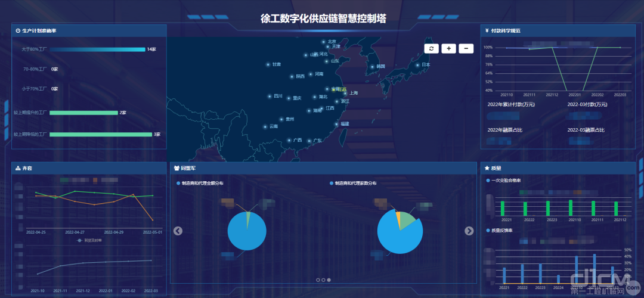
Task: Select the 北京 marker on the map
Action: coord(324,42)
